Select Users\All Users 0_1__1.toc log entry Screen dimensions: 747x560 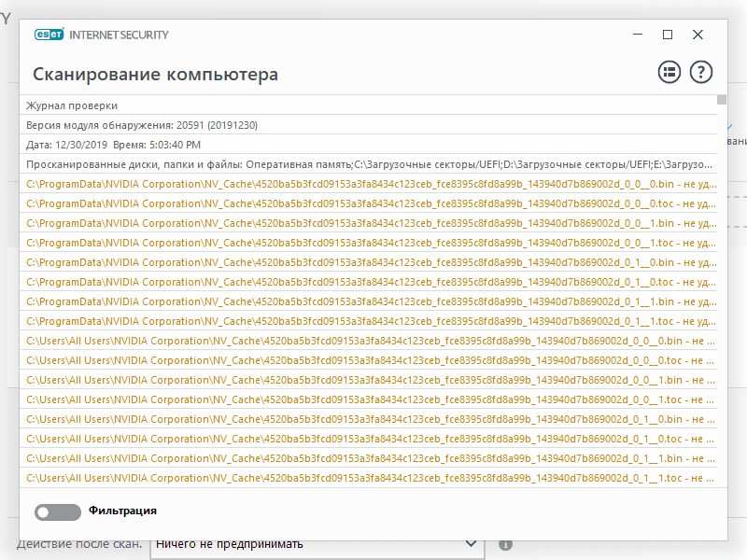point(371,478)
